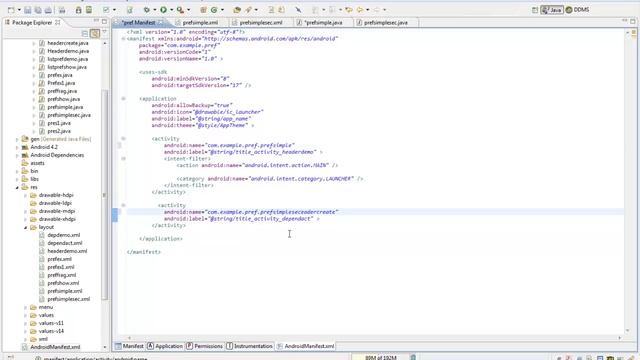640x360 pixels.
Task: Click the heap status memory indicator
Action: (x=380, y=358)
